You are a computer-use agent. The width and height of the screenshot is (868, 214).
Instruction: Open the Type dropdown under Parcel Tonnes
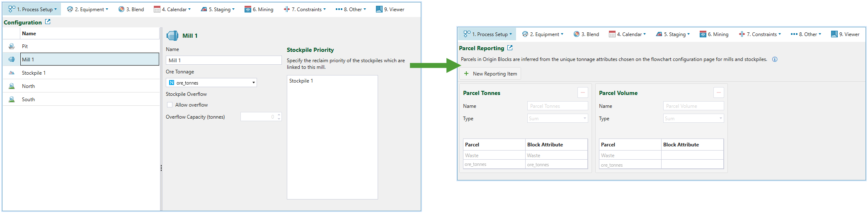584,119
